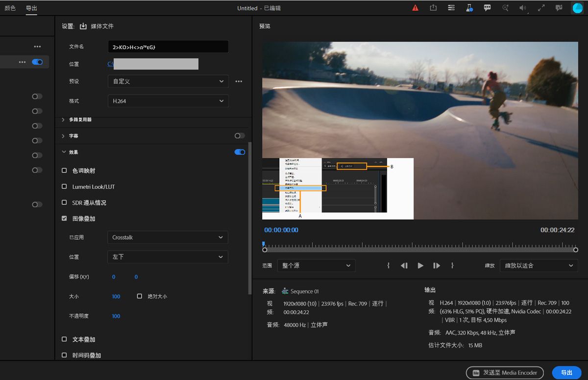The width and height of the screenshot is (588, 380).
Task: Play the export preview
Action: [420, 265]
